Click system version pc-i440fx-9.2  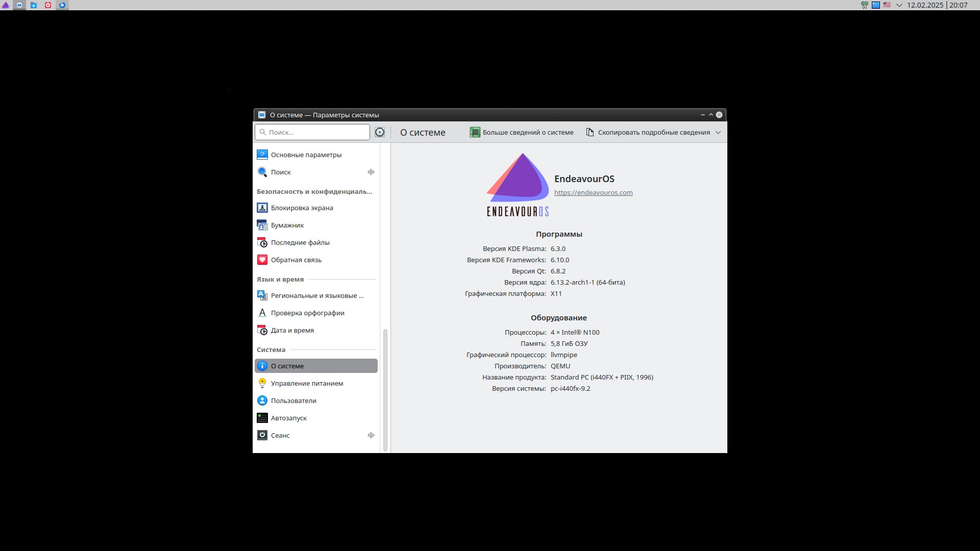point(571,388)
